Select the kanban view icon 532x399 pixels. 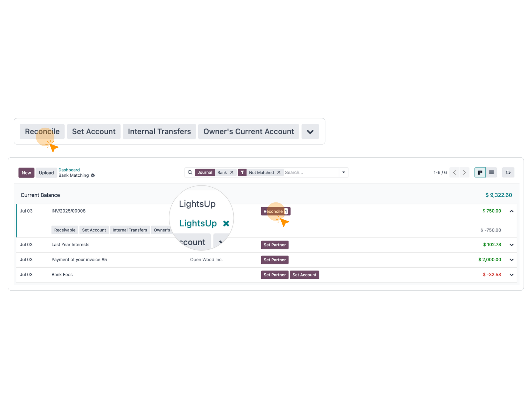pyautogui.click(x=480, y=172)
